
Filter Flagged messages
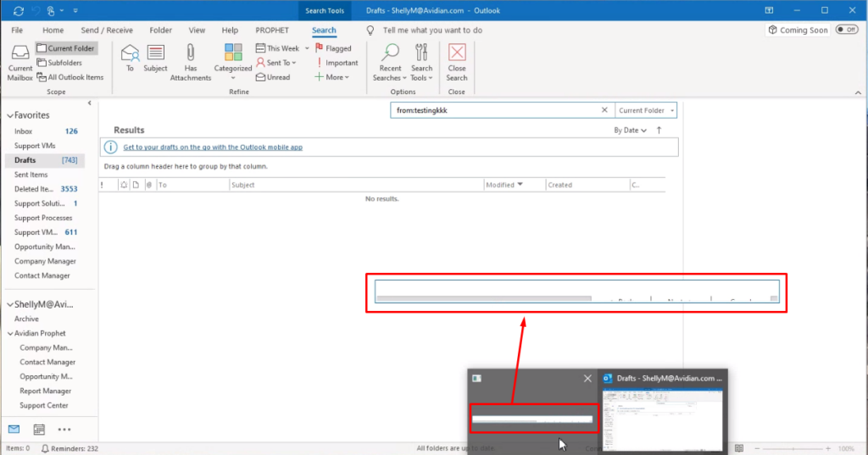333,48
